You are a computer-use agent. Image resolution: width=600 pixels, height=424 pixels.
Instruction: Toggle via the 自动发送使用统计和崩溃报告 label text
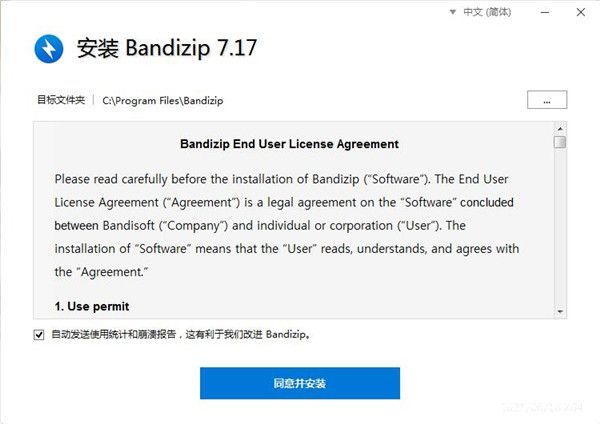coord(113,334)
